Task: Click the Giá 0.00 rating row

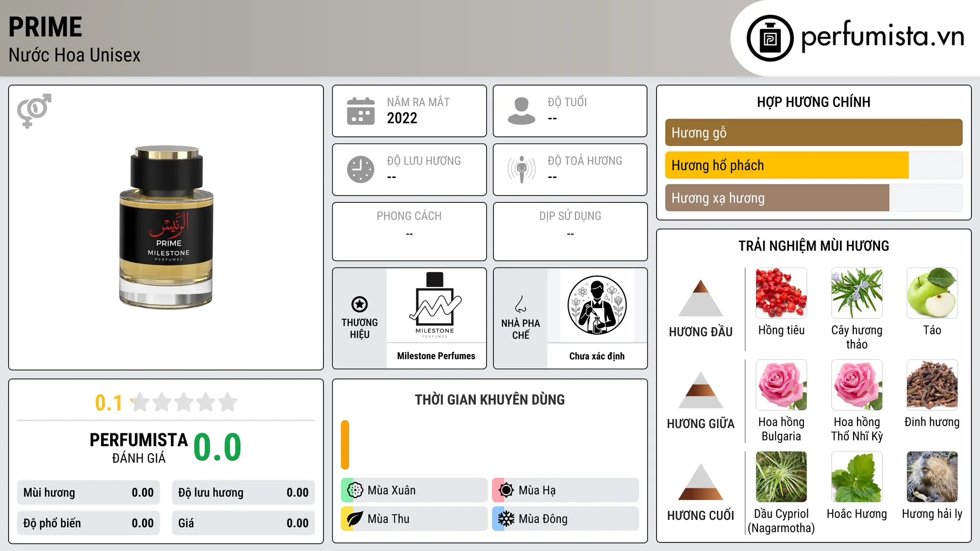Action: tap(243, 523)
